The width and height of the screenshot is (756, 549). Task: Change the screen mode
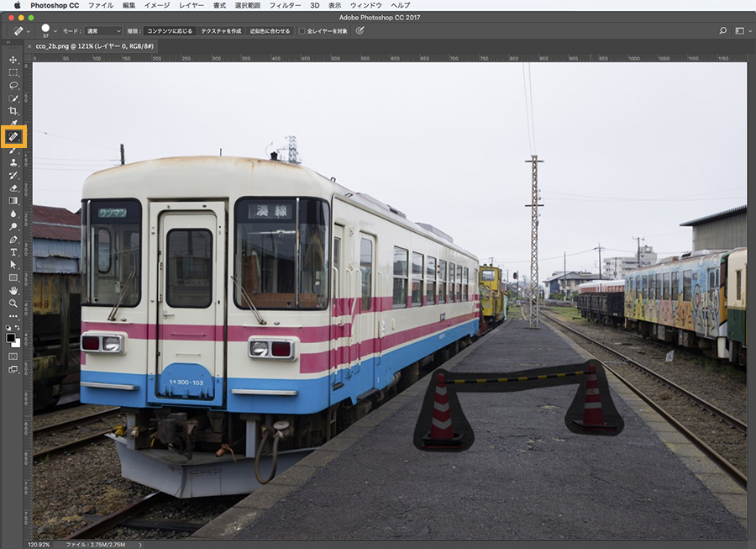pos(13,370)
